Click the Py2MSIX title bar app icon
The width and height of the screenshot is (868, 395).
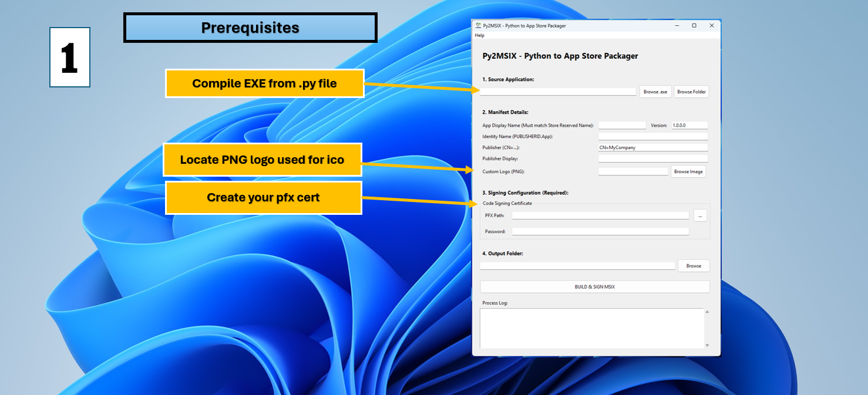point(477,26)
